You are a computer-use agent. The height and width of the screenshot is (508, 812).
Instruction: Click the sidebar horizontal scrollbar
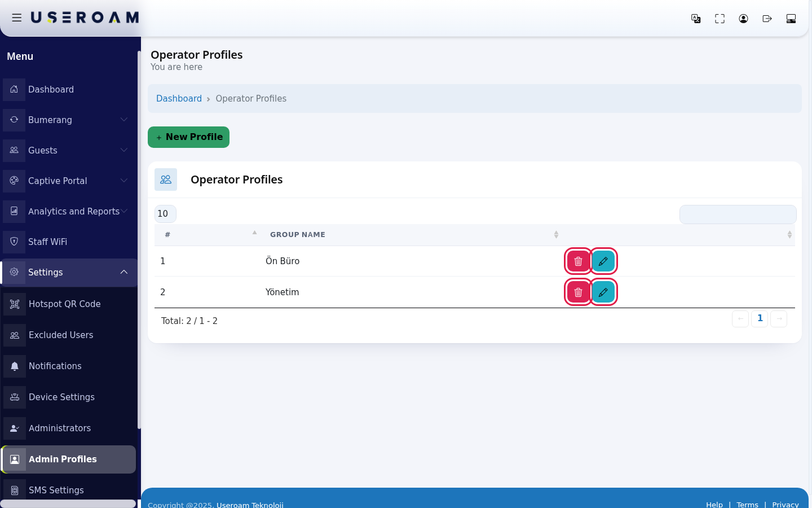[68, 503]
